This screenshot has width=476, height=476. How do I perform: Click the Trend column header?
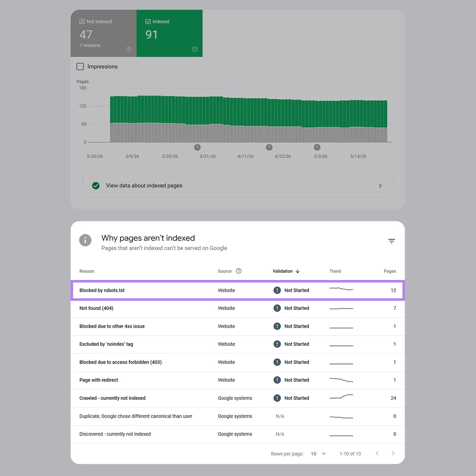pos(335,271)
